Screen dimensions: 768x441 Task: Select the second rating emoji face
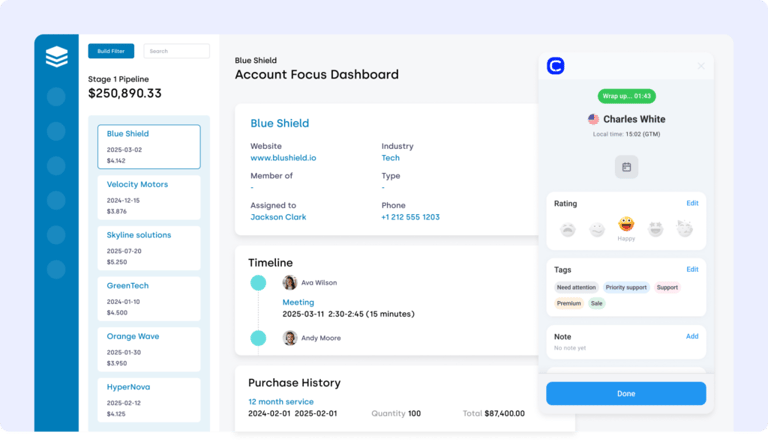(x=597, y=229)
